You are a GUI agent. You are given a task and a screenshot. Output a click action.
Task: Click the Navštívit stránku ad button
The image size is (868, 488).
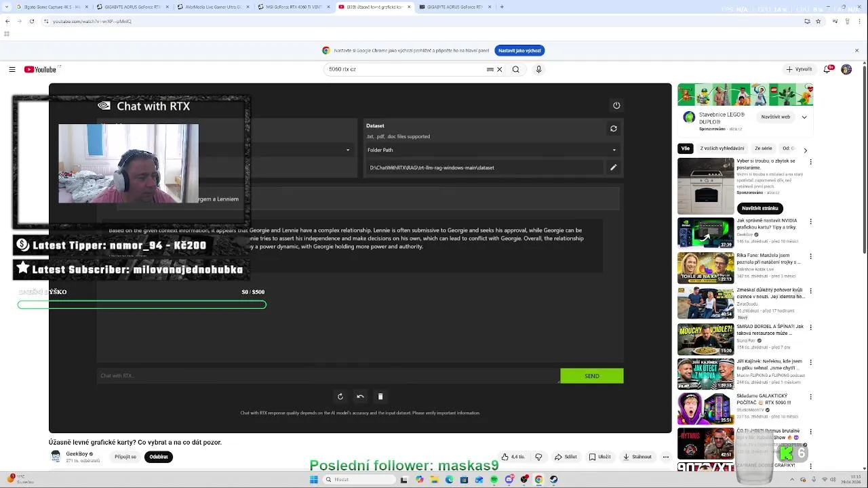tap(759, 208)
